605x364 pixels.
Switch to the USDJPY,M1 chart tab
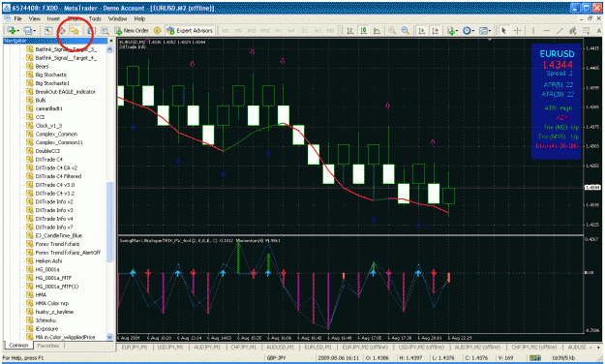(169, 347)
